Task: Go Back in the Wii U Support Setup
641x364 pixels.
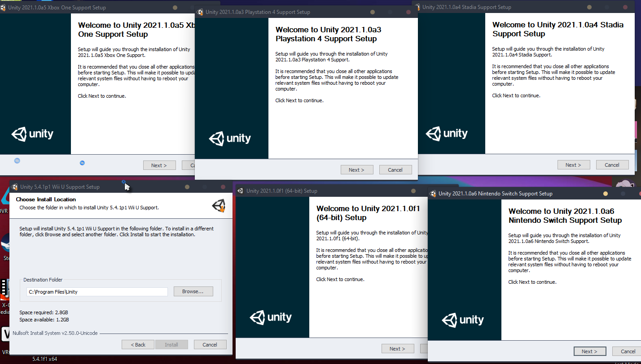Action: click(x=138, y=345)
